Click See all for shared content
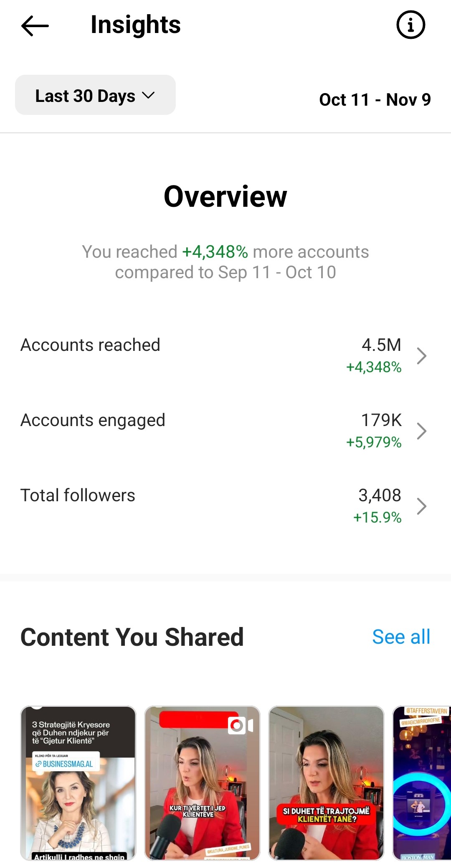The image size is (451, 868). point(401,637)
